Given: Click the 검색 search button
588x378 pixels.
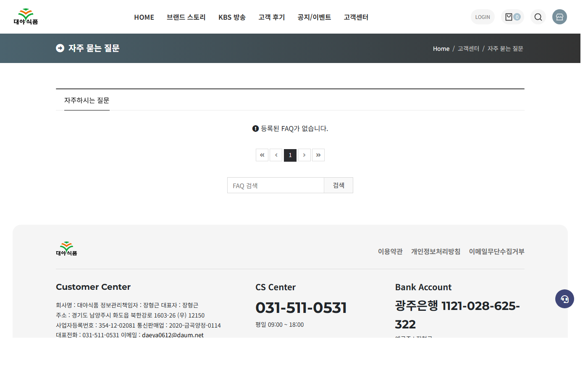Looking at the screenshot, I should click(339, 185).
